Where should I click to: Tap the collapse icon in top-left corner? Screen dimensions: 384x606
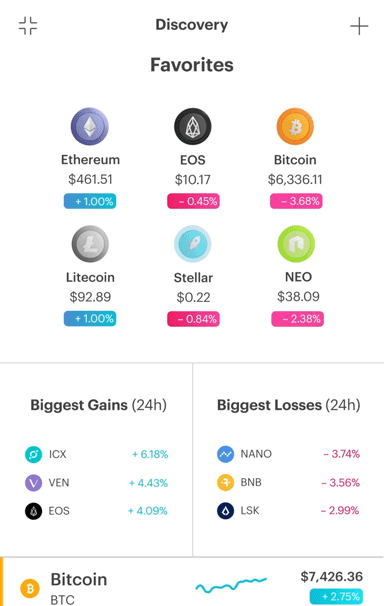pyautogui.click(x=28, y=26)
